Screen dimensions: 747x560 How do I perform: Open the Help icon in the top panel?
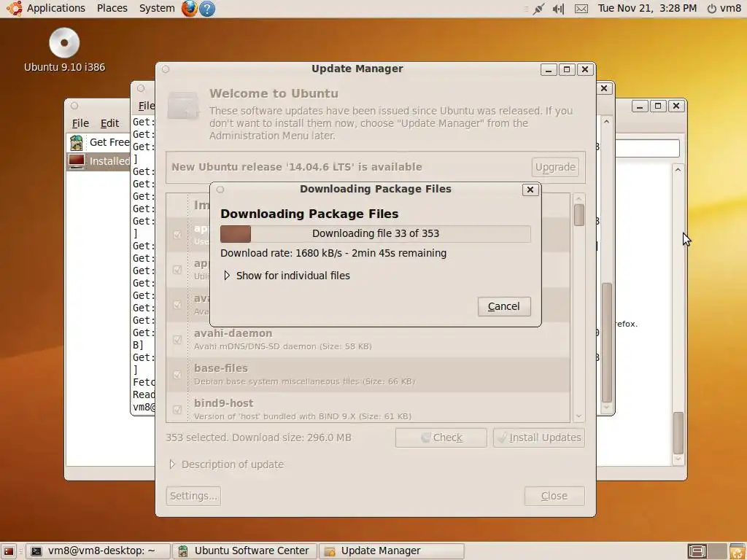(x=206, y=8)
